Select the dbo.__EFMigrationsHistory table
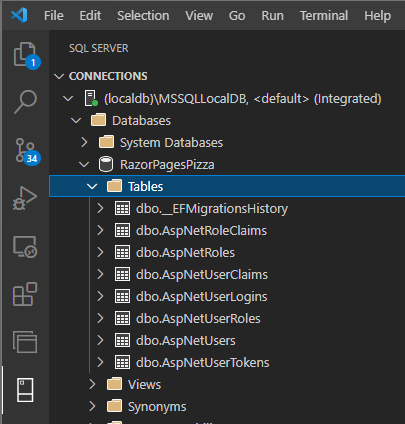Image resolution: width=405 pixels, height=424 pixels. pyautogui.click(x=212, y=208)
